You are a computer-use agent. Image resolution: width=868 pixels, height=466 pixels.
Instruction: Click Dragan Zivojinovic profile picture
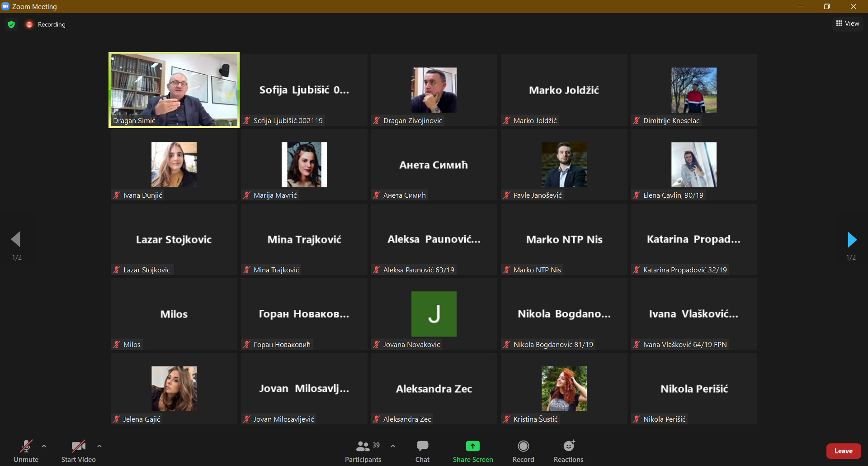434,90
